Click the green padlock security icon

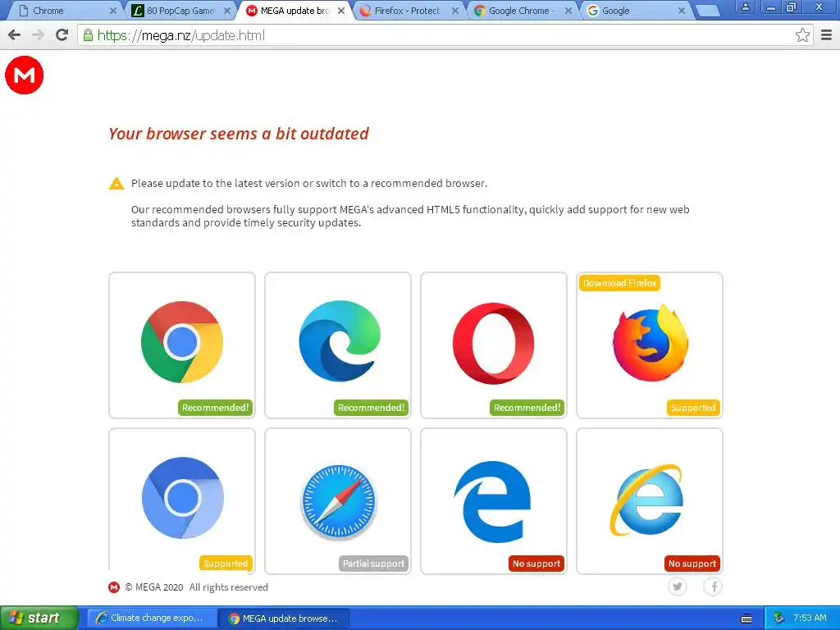(x=88, y=35)
